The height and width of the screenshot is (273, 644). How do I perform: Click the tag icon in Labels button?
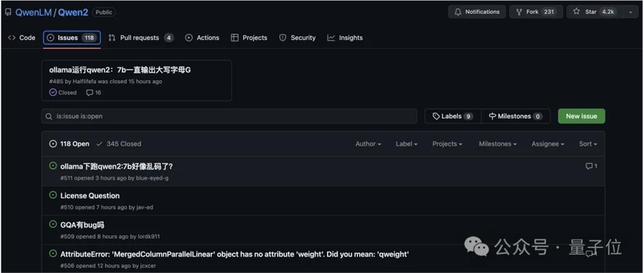436,116
